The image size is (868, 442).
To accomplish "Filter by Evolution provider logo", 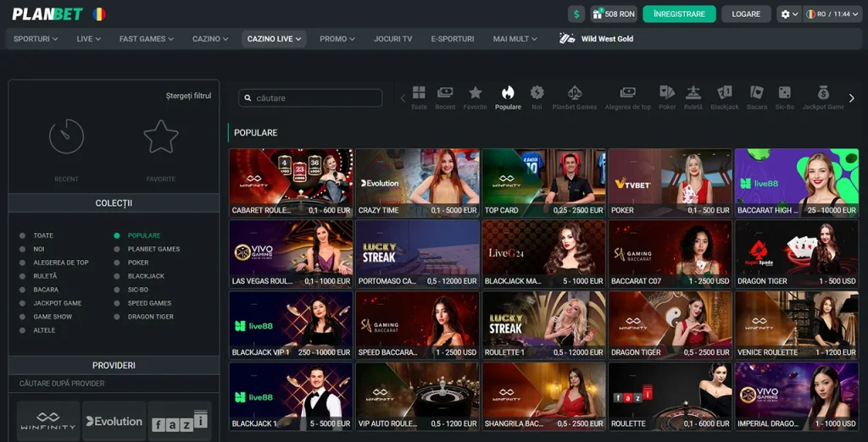I will [114, 421].
